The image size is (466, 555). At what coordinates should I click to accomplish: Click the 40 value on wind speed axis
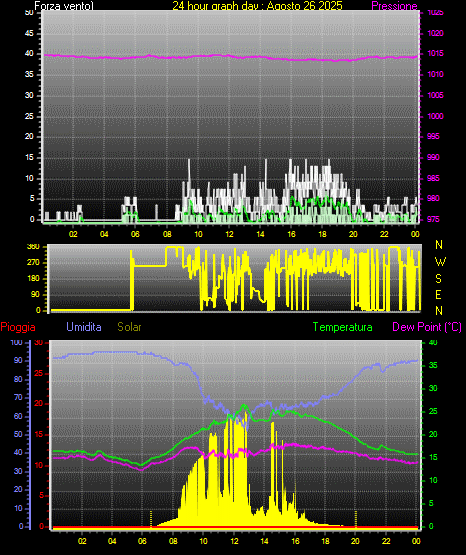[x=29, y=53]
